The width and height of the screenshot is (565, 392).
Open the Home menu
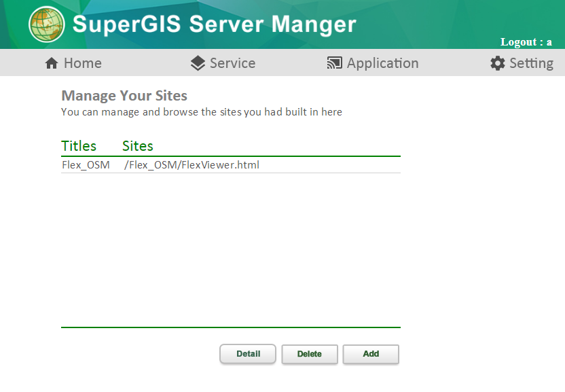73,63
